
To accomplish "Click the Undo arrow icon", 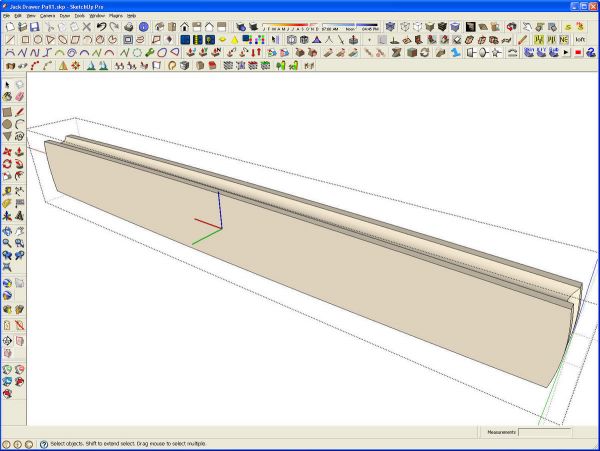I will click(x=101, y=27).
